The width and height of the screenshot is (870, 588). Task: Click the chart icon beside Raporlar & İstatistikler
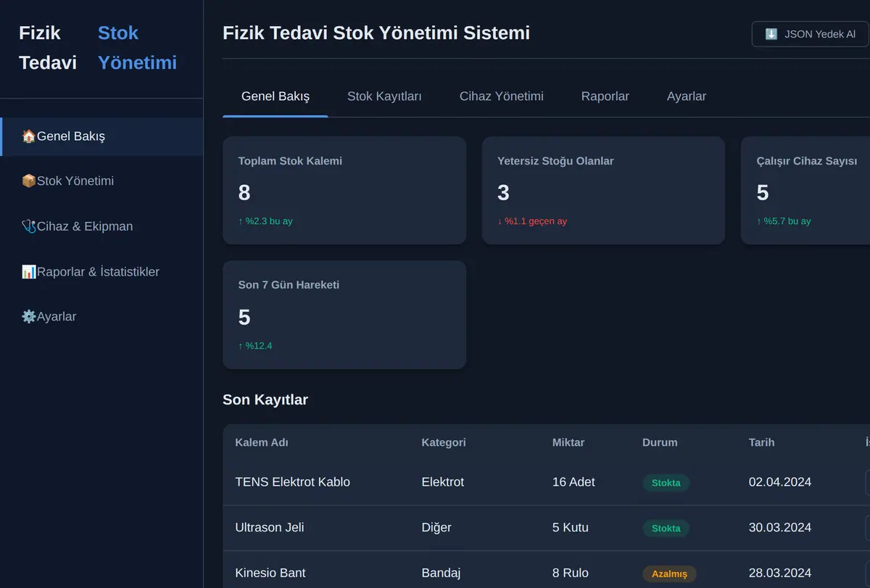point(29,272)
